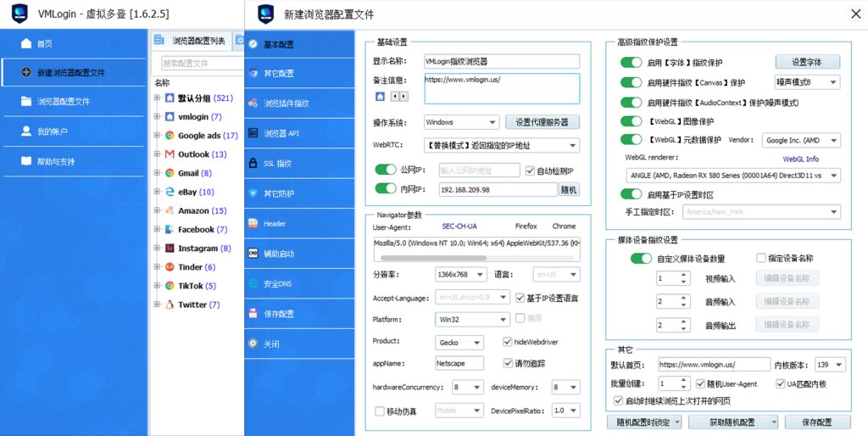Click the TikTok group icon
This screenshot has height=436, width=868.
click(170, 286)
